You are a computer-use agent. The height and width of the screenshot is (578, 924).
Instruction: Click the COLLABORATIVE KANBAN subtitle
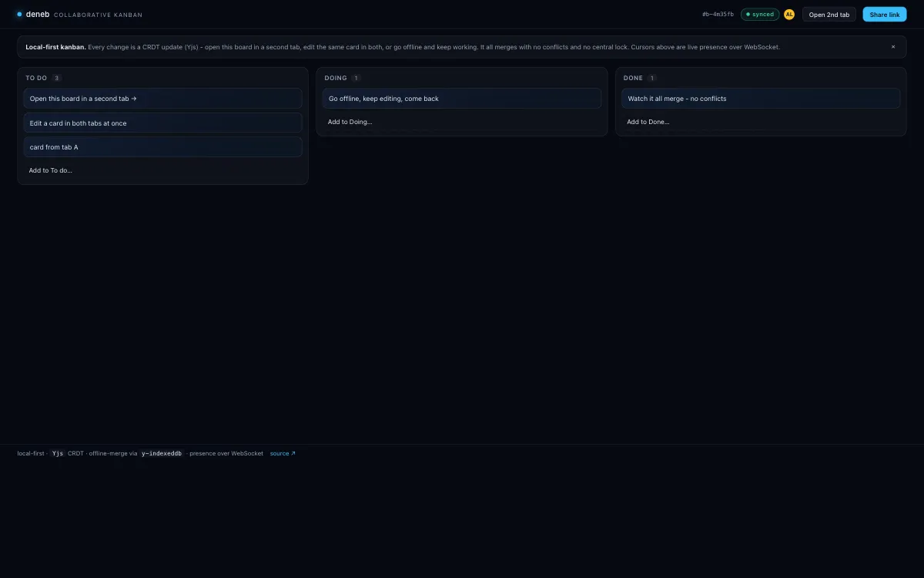point(98,15)
